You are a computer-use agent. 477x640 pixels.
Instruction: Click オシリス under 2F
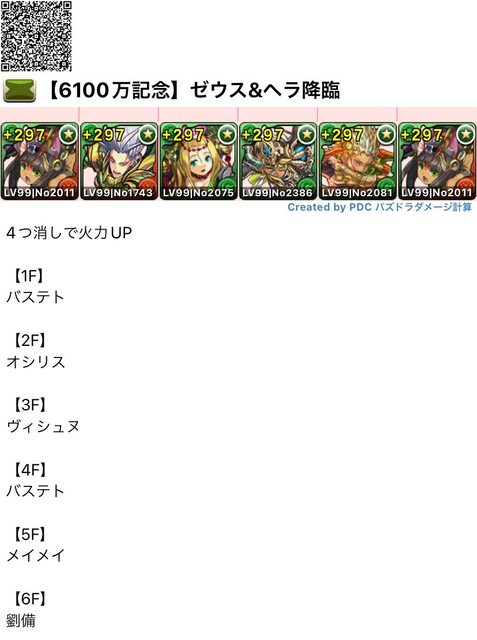pos(36,362)
